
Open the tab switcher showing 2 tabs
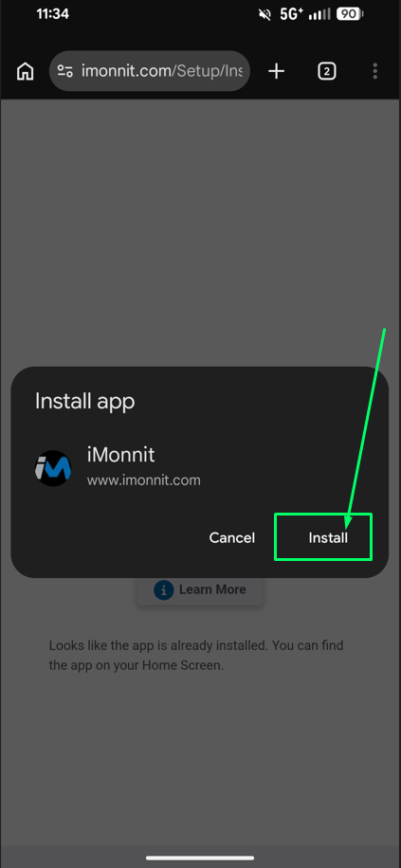pyautogui.click(x=327, y=71)
